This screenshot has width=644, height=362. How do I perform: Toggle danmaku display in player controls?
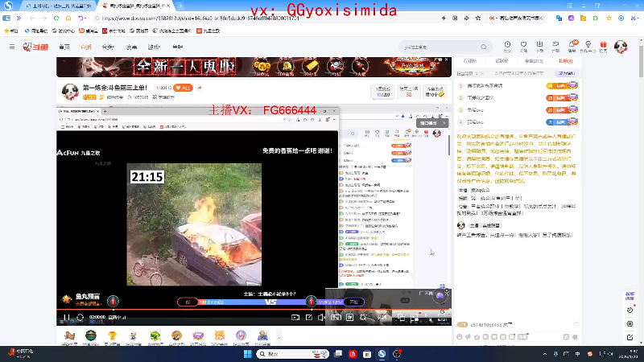tap(349, 317)
